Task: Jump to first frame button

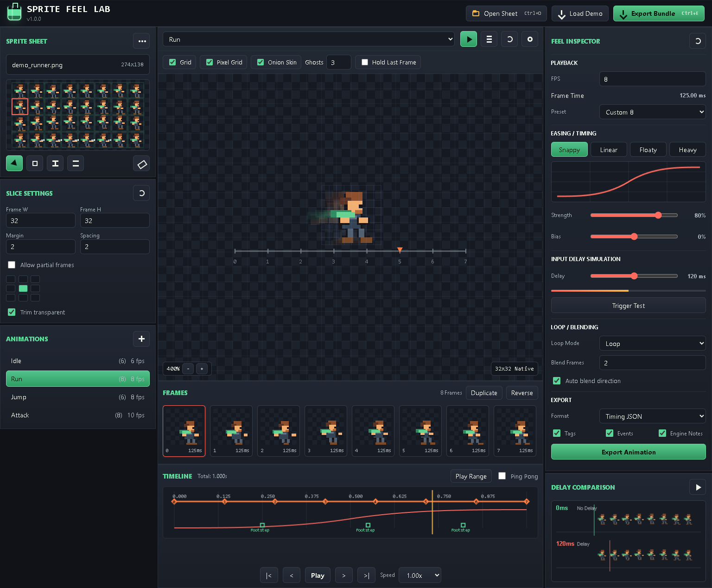Action: click(x=269, y=575)
